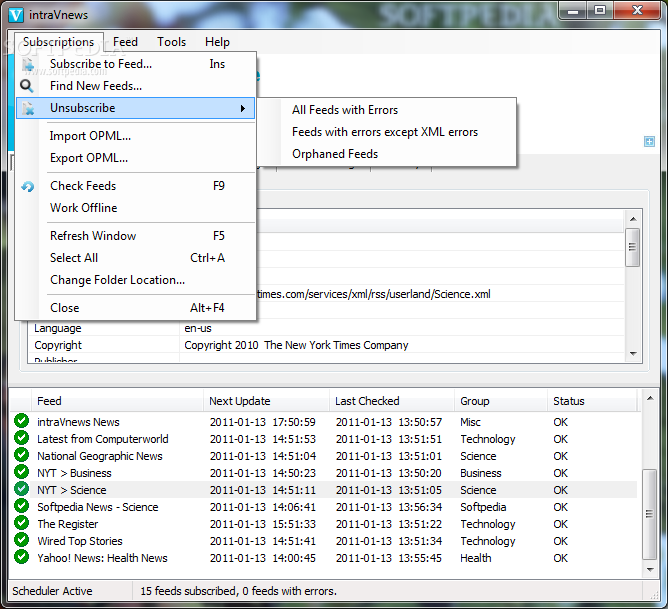Screen dimensions: 668x609
Task: Click the en-us language value
Action: click(198, 328)
